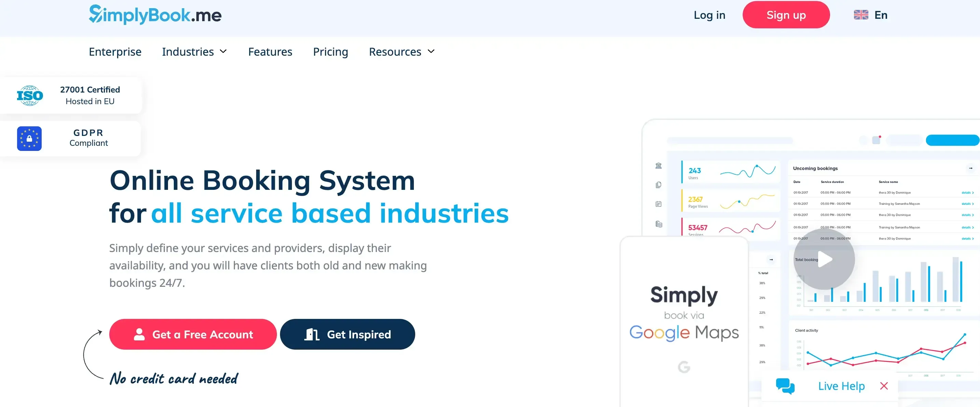
Task: Go to the Pricing page
Action: coord(330,51)
